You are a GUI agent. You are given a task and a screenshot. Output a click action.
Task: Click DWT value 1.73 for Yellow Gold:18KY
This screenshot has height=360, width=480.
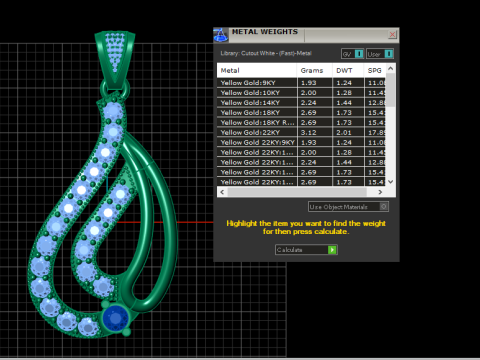coord(344,113)
